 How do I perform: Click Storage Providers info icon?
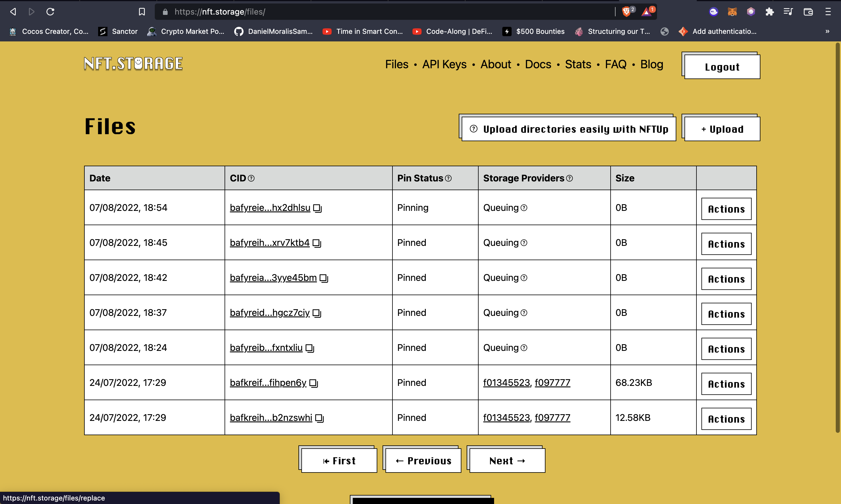(x=569, y=178)
